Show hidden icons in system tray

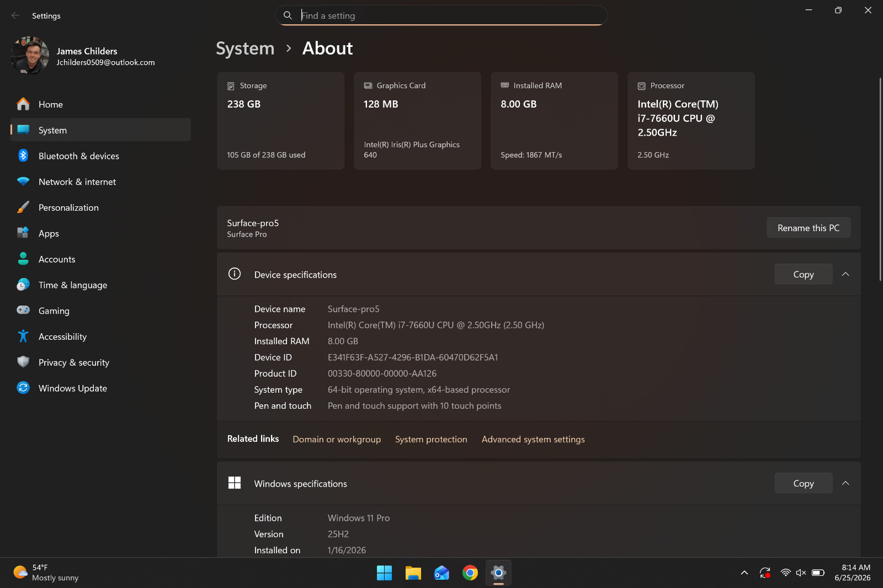[744, 573]
